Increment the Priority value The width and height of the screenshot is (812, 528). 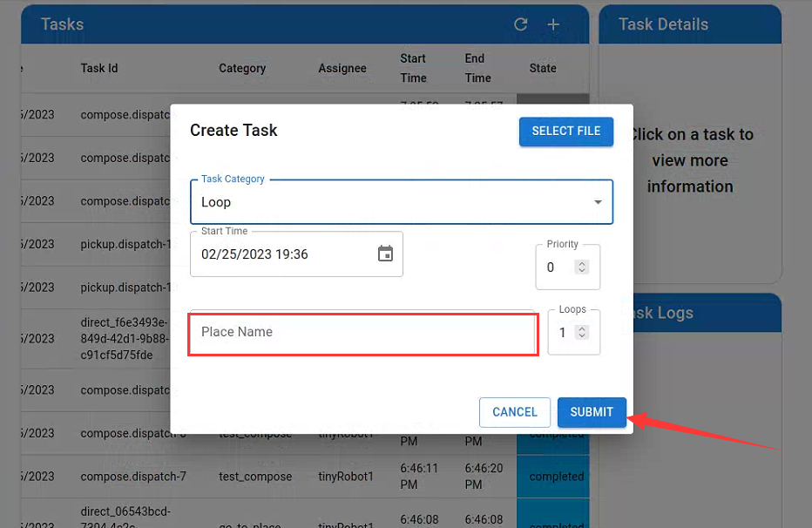(580, 264)
